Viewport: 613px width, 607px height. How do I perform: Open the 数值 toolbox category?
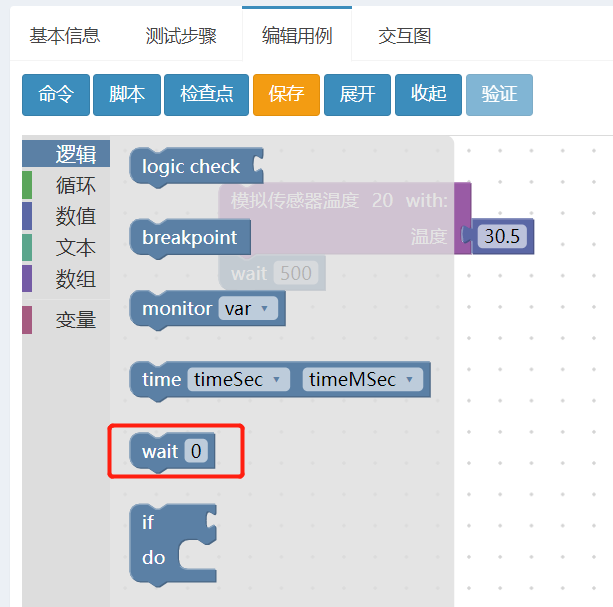[x=66, y=216]
